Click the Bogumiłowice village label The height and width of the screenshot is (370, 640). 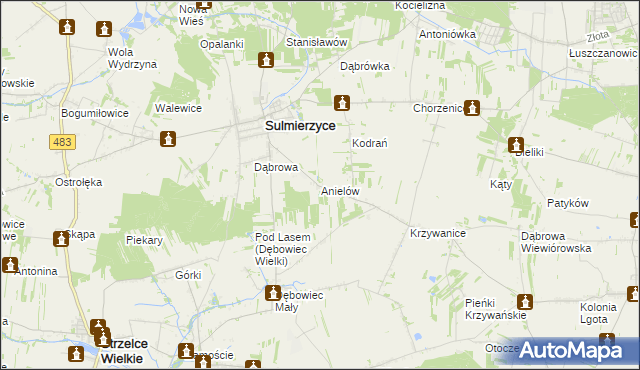[95, 113]
